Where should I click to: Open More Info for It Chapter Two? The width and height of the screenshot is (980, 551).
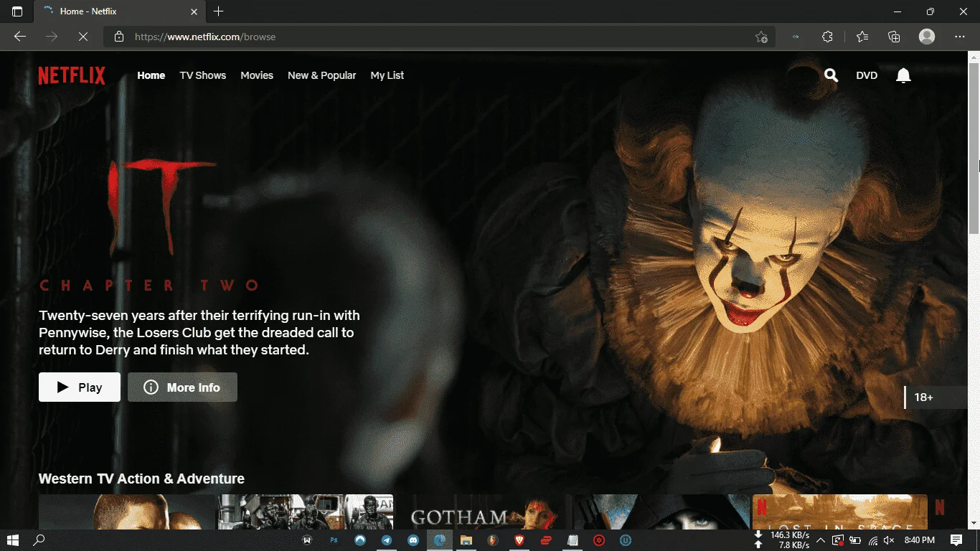tap(182, 387)
